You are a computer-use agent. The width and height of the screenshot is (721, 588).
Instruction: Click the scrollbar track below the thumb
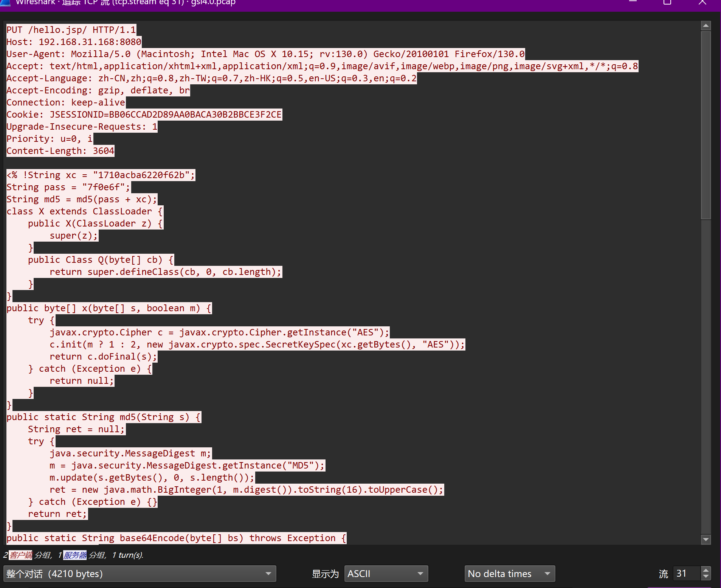(705, 376)
